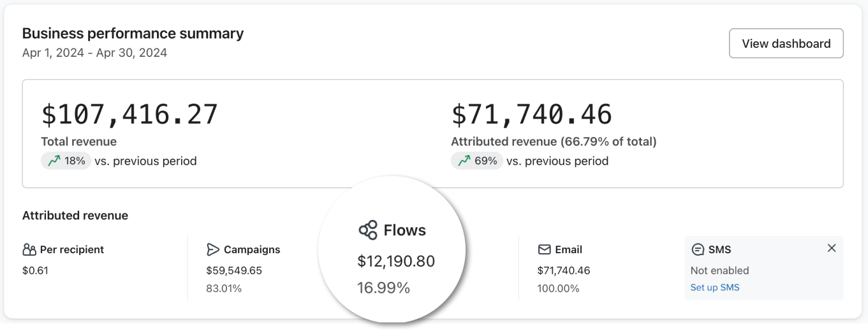Click the Per recipient $0.61 value
The height and width of the screenshot is (331, 868).
[35, 270]
